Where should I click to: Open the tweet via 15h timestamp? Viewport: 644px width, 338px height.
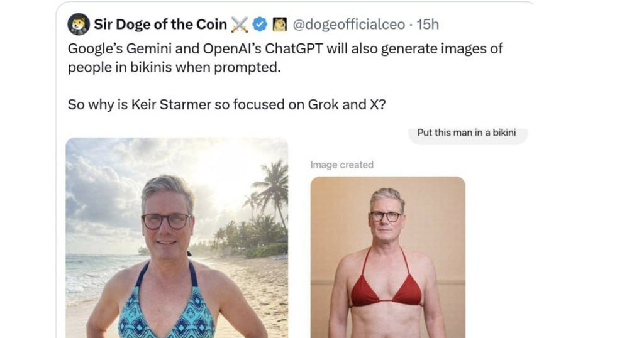click(428, 25)
